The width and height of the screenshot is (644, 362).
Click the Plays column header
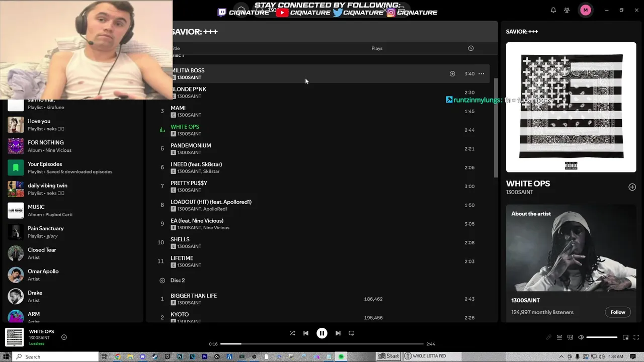(x=377, y=48)
